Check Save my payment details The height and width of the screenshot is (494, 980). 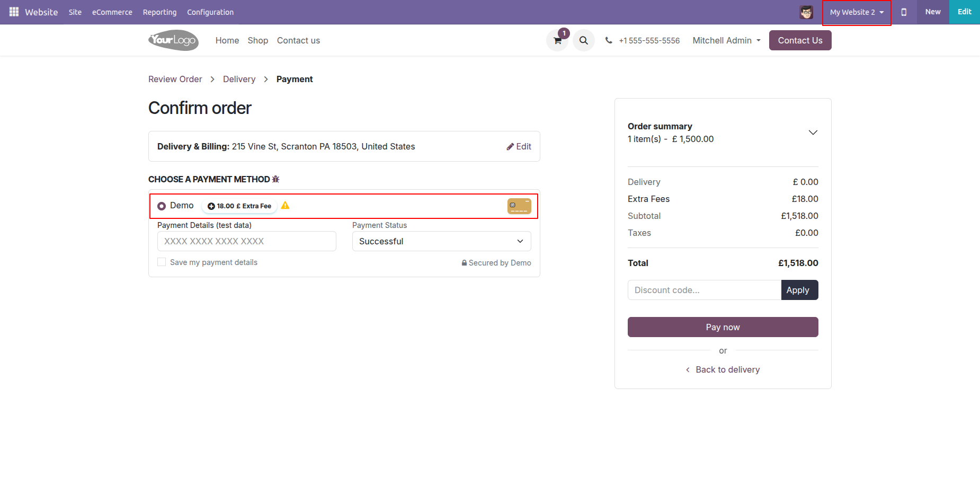point(162,262)
